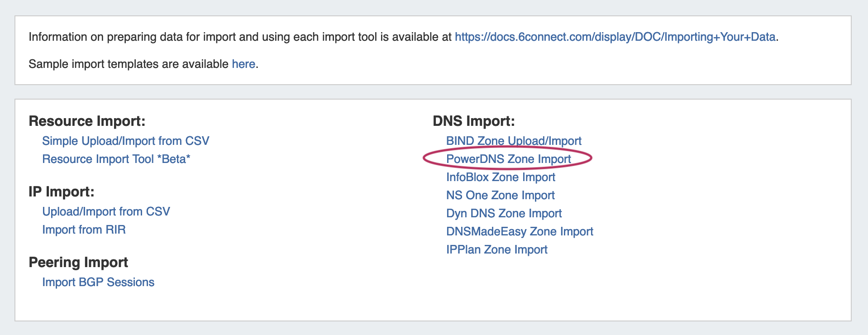Click the "Sample import templates are available" text

[129, 64]
